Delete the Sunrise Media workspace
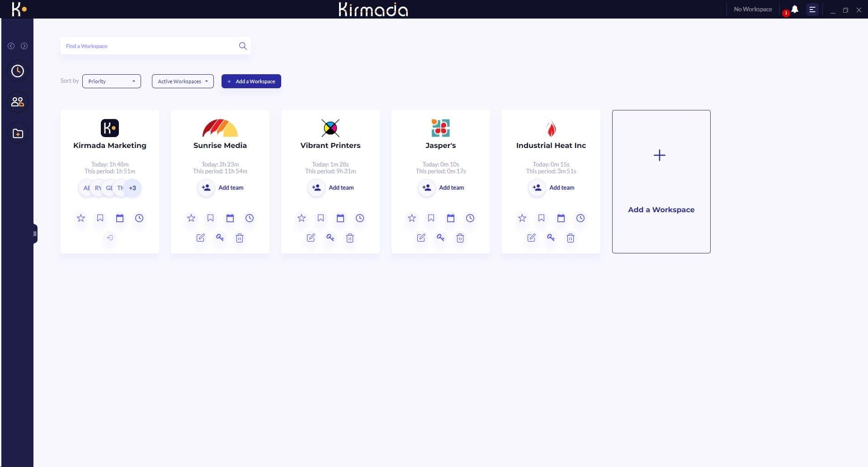 [x=240, y=238]
